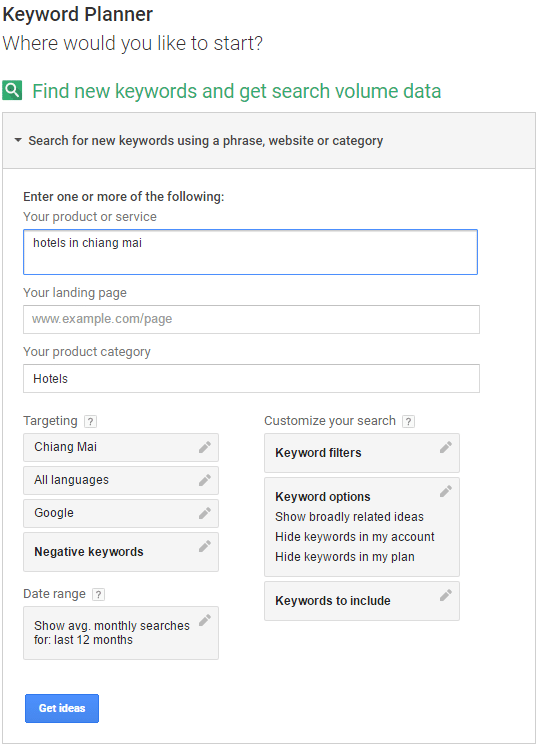Open the Hotels product category field

(251, 379)
